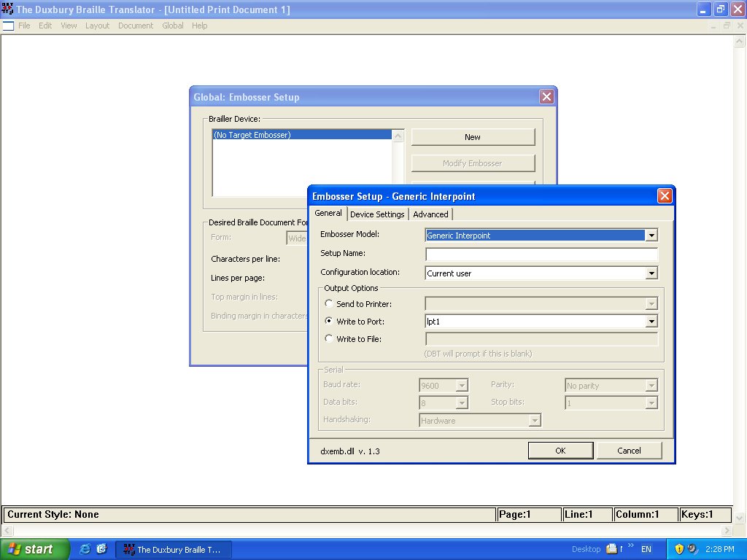Open the View menu

point(69,26)
